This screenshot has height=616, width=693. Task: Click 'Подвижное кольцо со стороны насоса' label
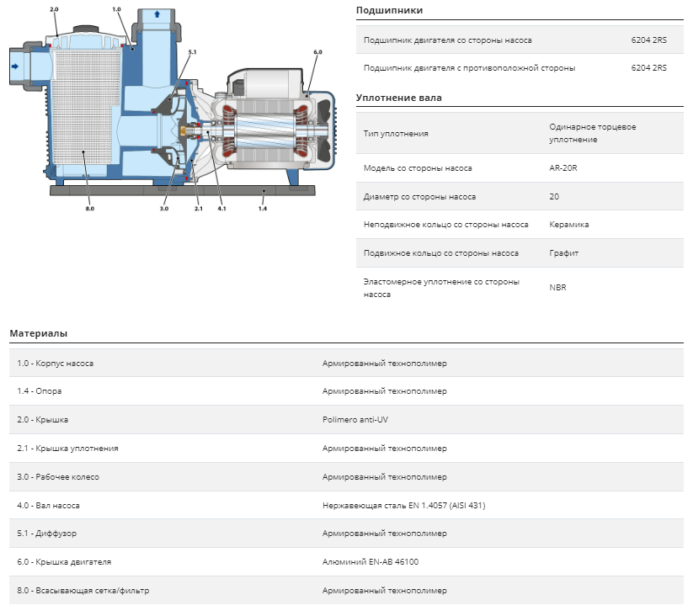[440, 253]
